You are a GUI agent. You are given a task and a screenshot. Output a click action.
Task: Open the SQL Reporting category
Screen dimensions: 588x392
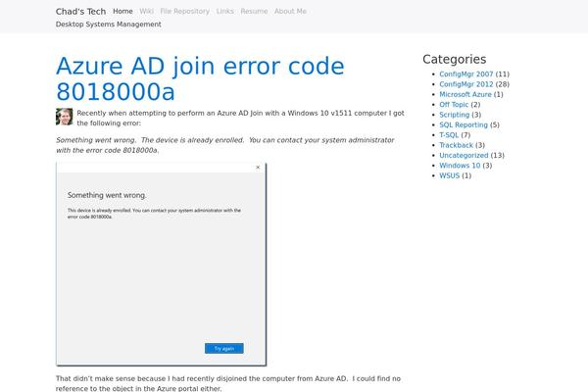[464, 124]
